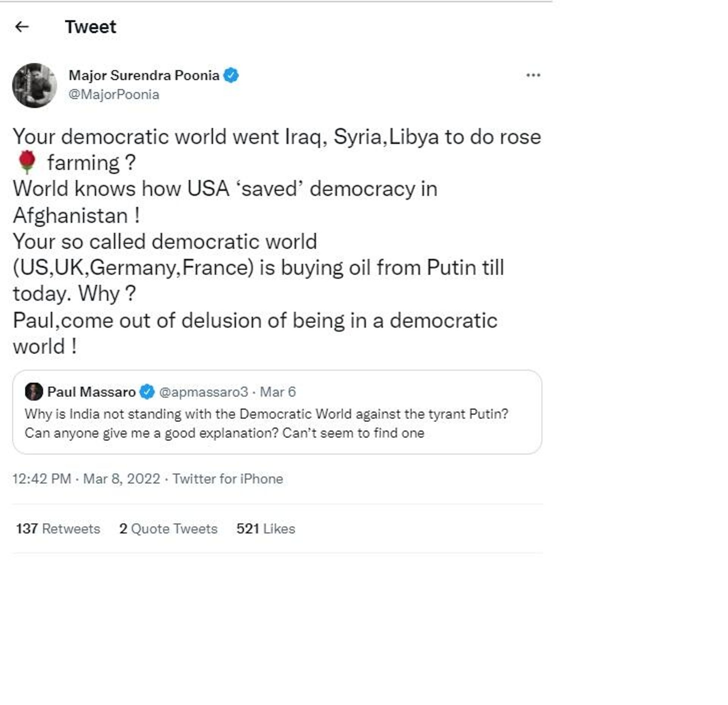Image resolution: width=728 pixels, height=705 pixels.
Task: Click the rose emoji in the tweet
Action: pos(27,162)
